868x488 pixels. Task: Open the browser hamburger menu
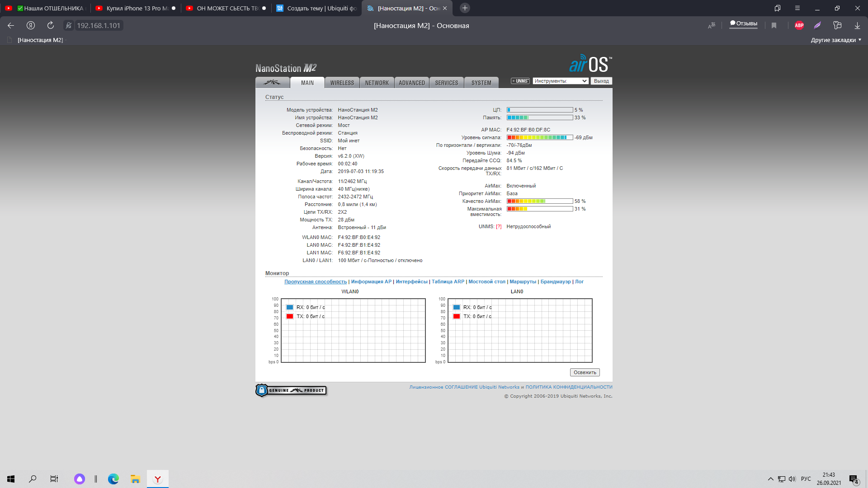[x=797, y=8]
